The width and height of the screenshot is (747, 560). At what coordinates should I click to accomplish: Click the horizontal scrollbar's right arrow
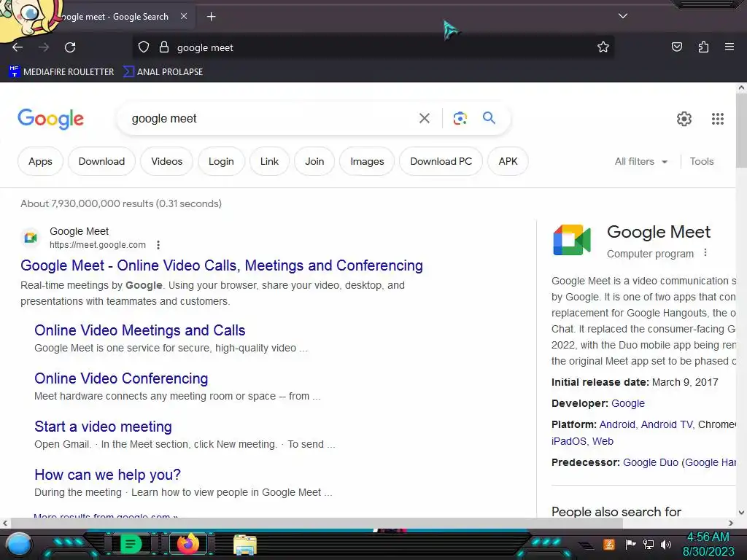731,524
